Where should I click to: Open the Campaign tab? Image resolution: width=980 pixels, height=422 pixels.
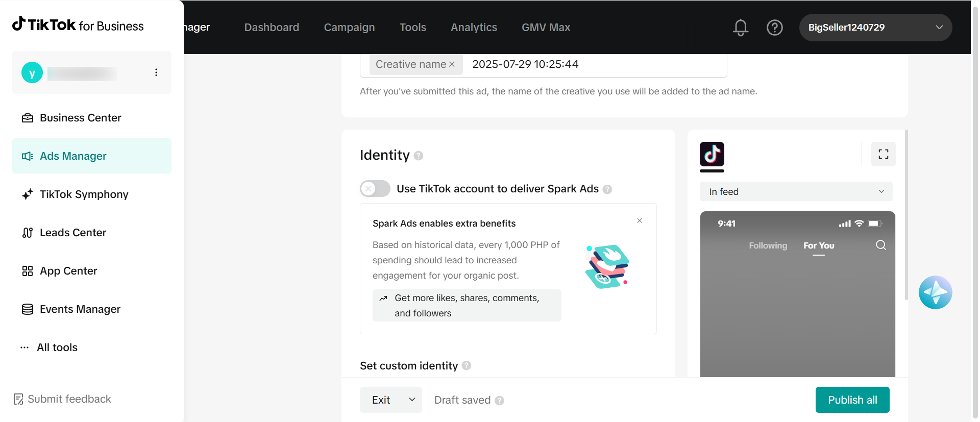coord(350,28)
